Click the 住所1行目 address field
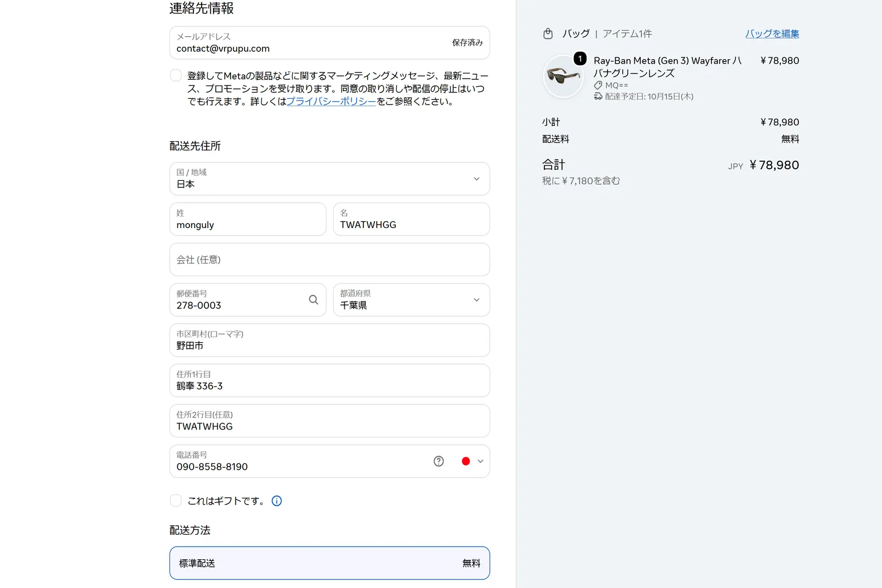 pos(330,380)
